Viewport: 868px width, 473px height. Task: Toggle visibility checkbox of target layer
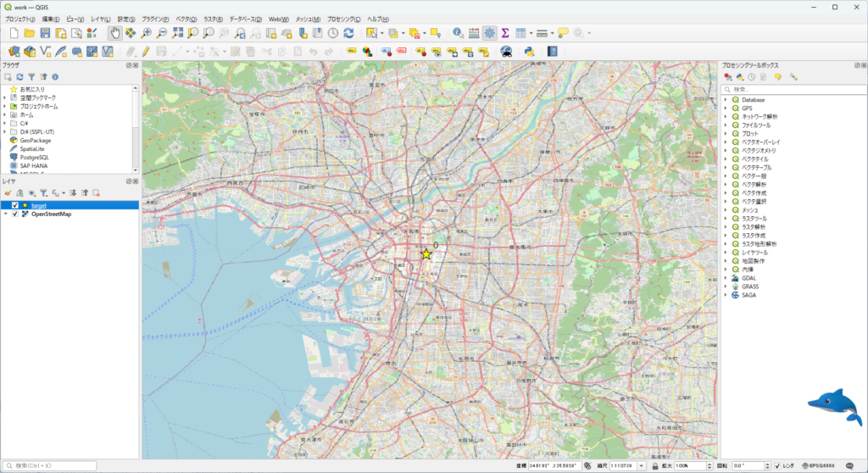[15, 205]
